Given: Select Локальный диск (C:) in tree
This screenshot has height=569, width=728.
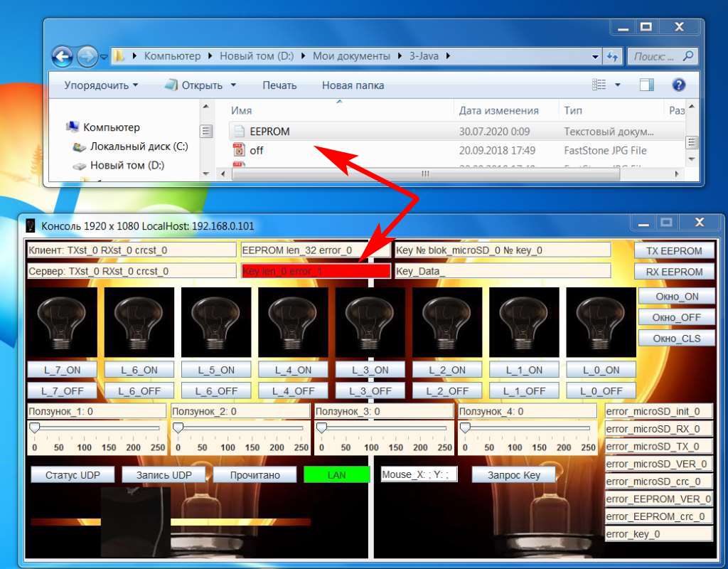Looking at the screenshot, I should [139, 147].
